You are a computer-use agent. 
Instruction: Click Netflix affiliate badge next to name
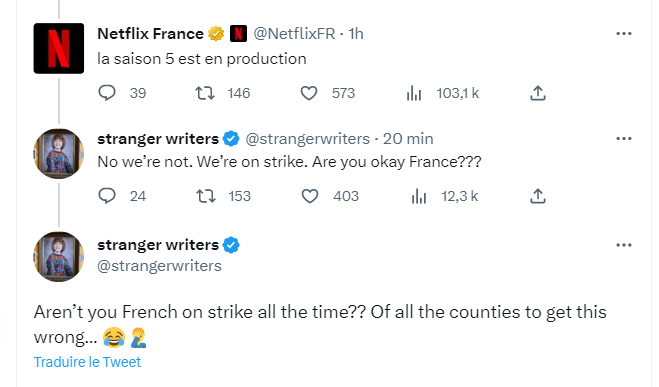pyautogui.click(x=238, y=34)
